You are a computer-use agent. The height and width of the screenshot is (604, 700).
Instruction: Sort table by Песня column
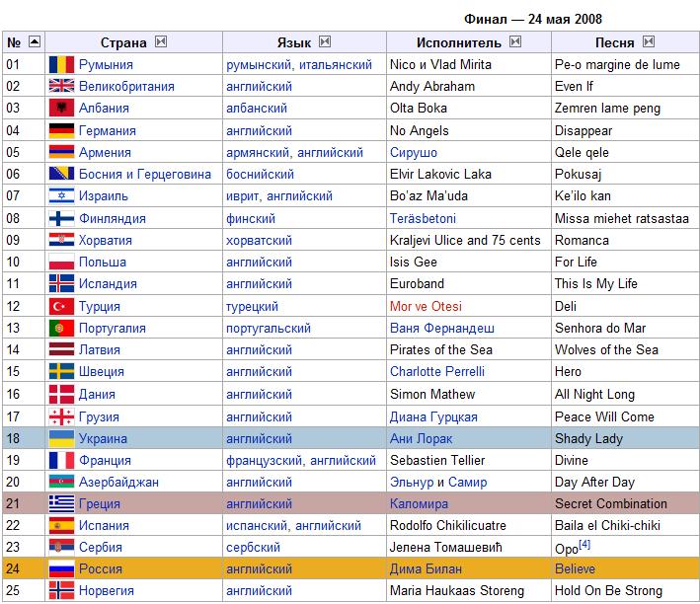coord(648,42)
